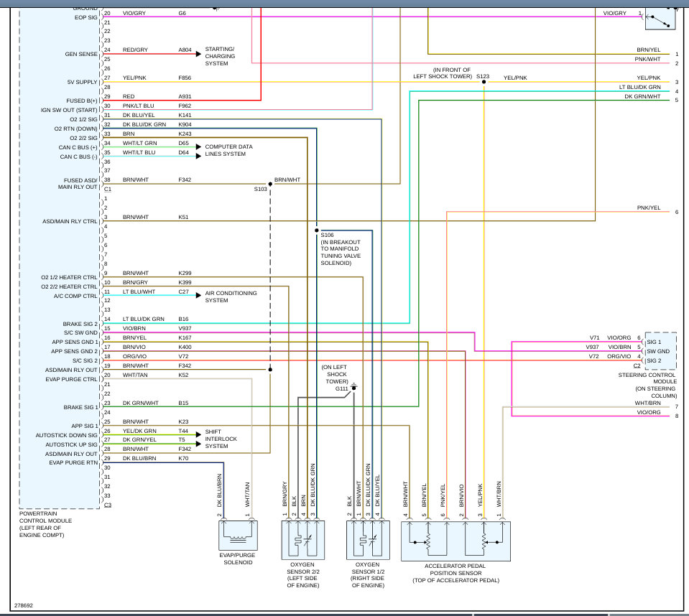This screenshot has height=616, width=689.
Task: Click the C3 connector label
Action: point(108,505)
